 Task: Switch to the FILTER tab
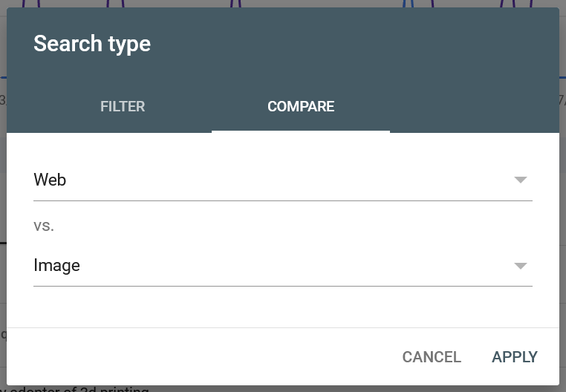click(x=123, y=107)
